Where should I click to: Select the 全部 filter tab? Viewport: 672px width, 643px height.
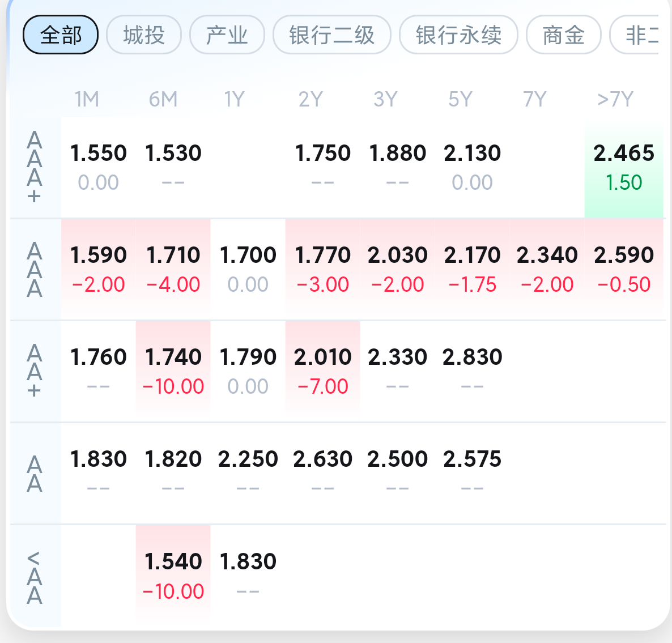click(61, 35)
